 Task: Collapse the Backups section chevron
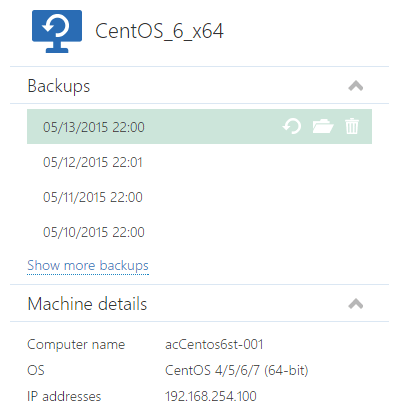pyautogui.click(x=356, y=86)
